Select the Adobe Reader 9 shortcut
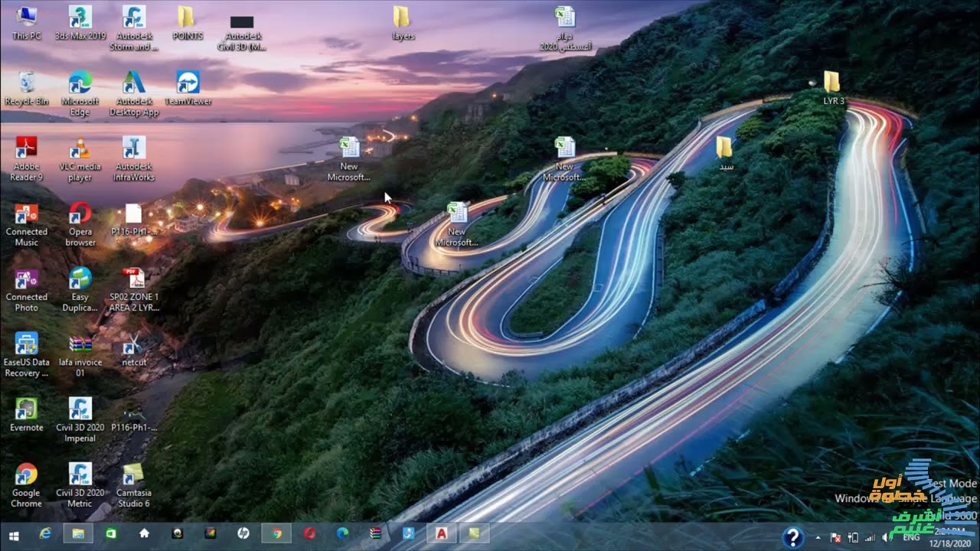This screenshot has width=980, height=551. pyautogui.click(x=27, y=158)
